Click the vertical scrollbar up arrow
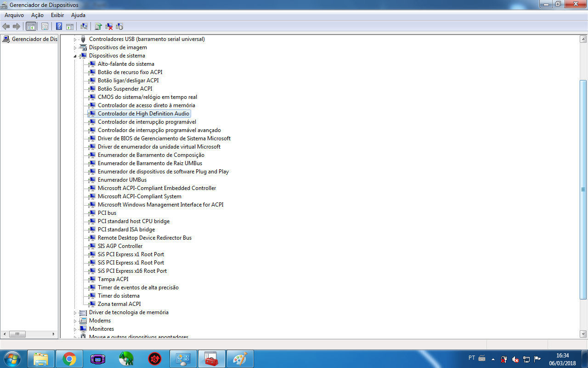588x368 pixels. [x=583, y=39]
